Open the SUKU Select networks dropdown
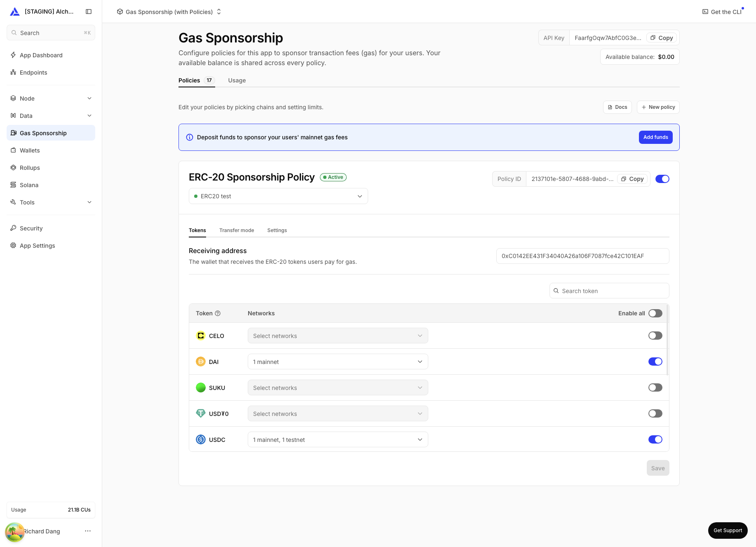The image size is (756, 547). (x=338, y=387)
